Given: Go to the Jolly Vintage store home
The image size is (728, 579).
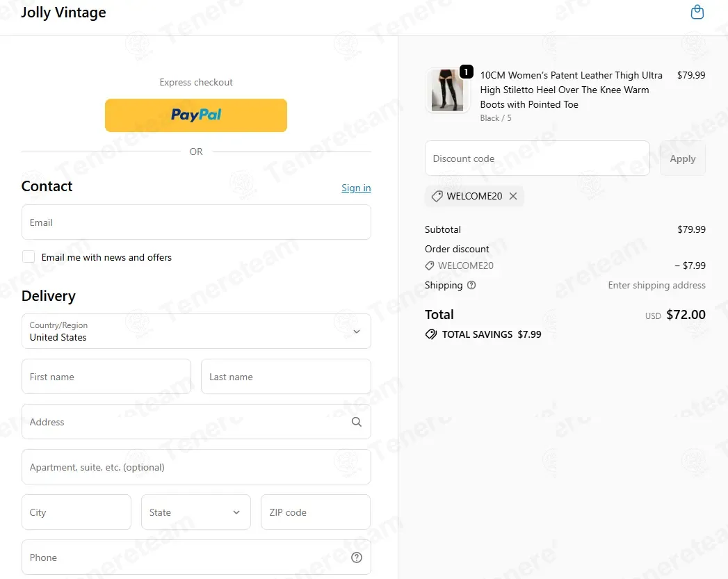Looking at the screenshot, I should [63, 13].
